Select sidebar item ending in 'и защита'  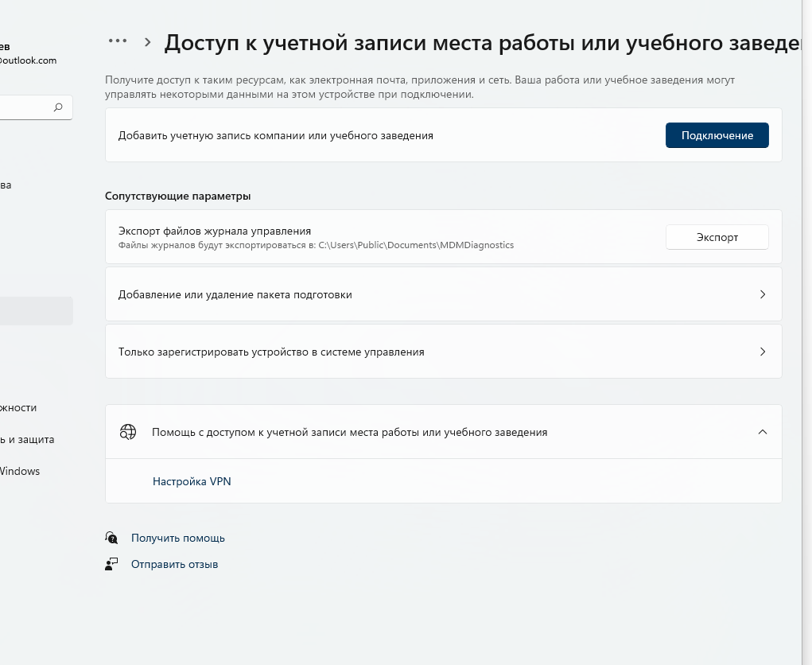click(x=27, y=440)
